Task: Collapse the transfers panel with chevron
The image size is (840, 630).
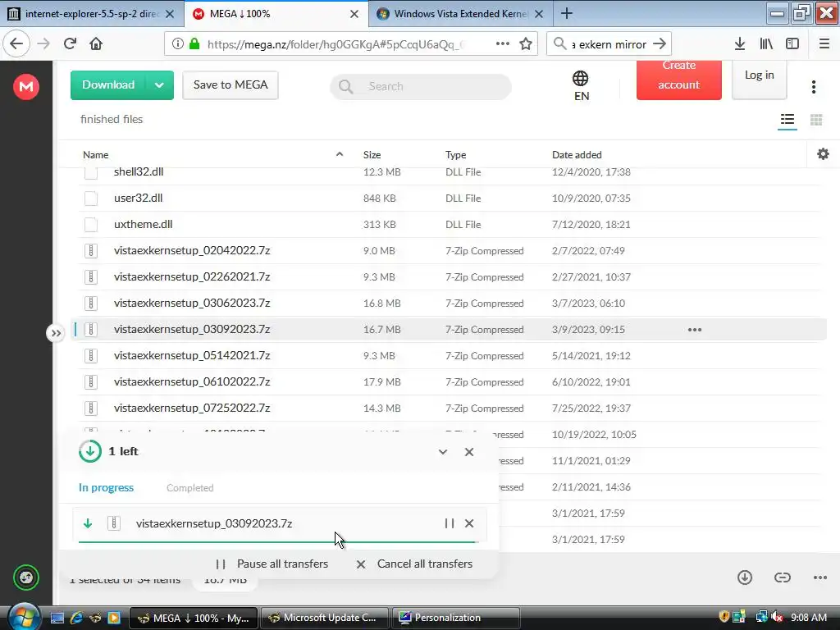Action: click(x=442, y=452)
